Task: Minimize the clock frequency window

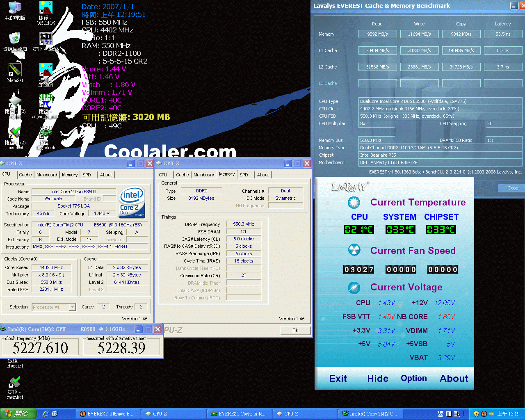Action: pyautogui.click(x=139, y=329)
